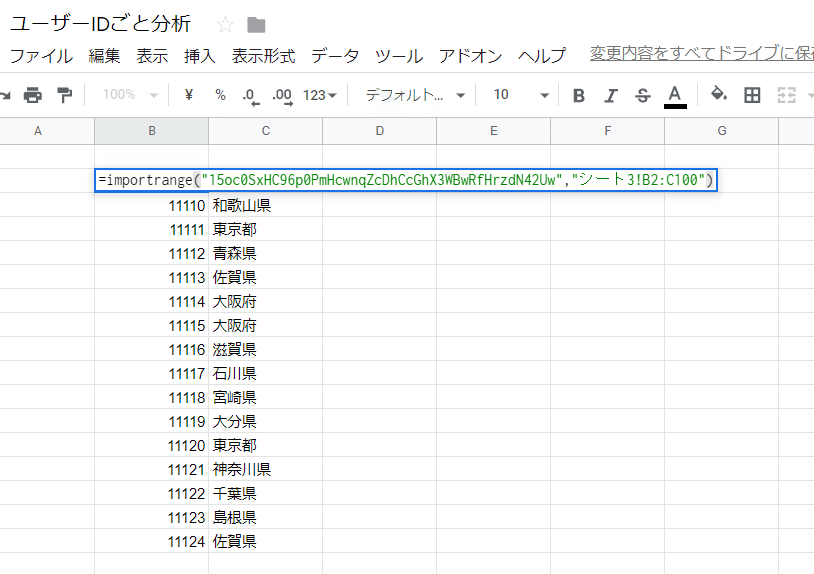Select cell containing 滋賀県
This screenshot has width=814, height=574.
tap(265, 349)
